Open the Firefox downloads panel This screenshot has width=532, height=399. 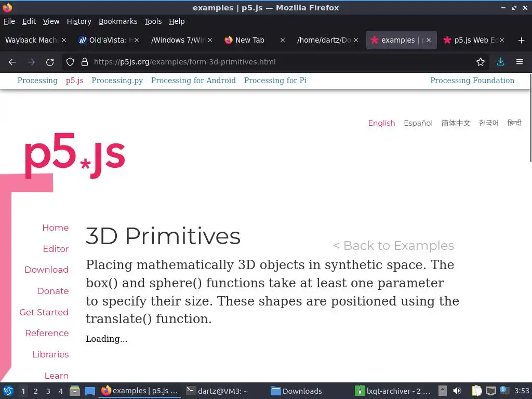coord(500,62)
